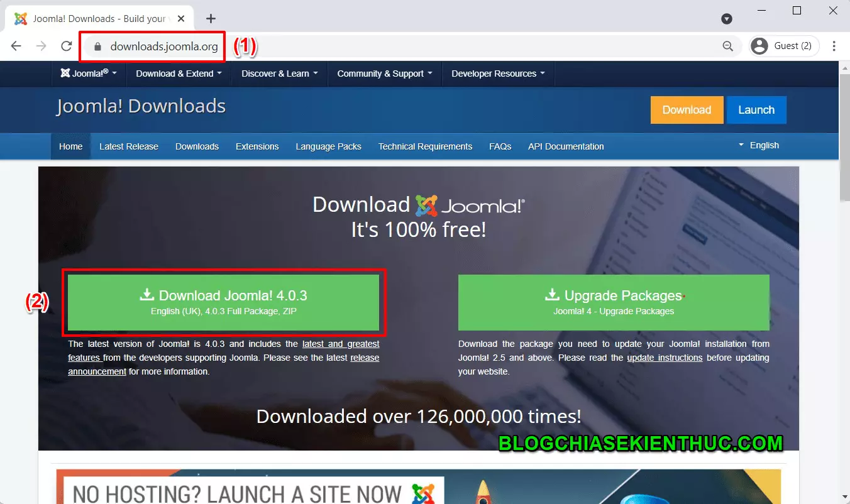Click the scrollbar up arrow
Screen dimensions: 850x504
844,67
